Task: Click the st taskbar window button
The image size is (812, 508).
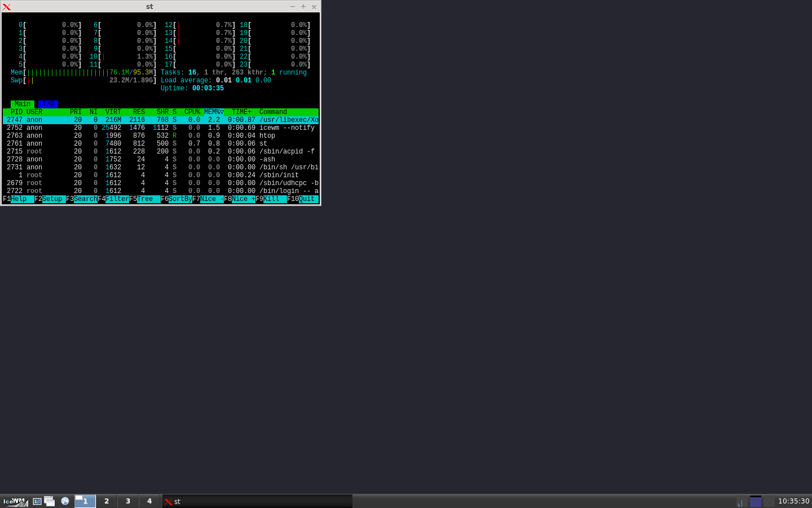Action: point(257,501)
